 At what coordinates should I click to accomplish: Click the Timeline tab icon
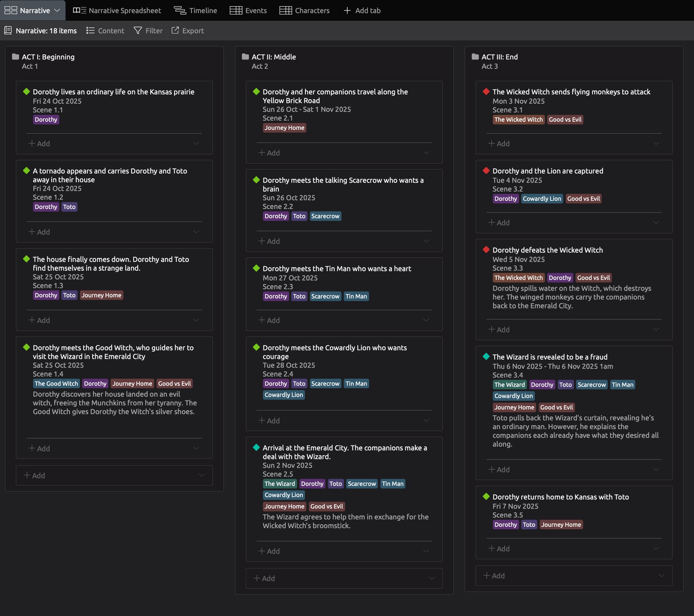(180, 10)
